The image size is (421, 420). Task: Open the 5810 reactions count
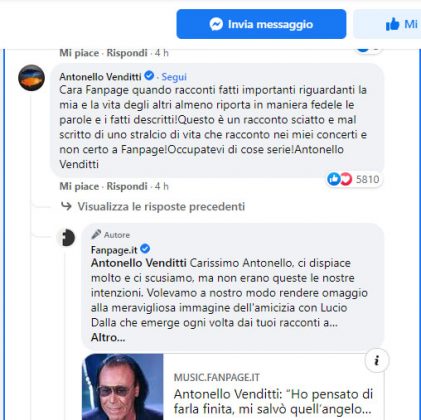pyautogui.click(x=367, y=179)
